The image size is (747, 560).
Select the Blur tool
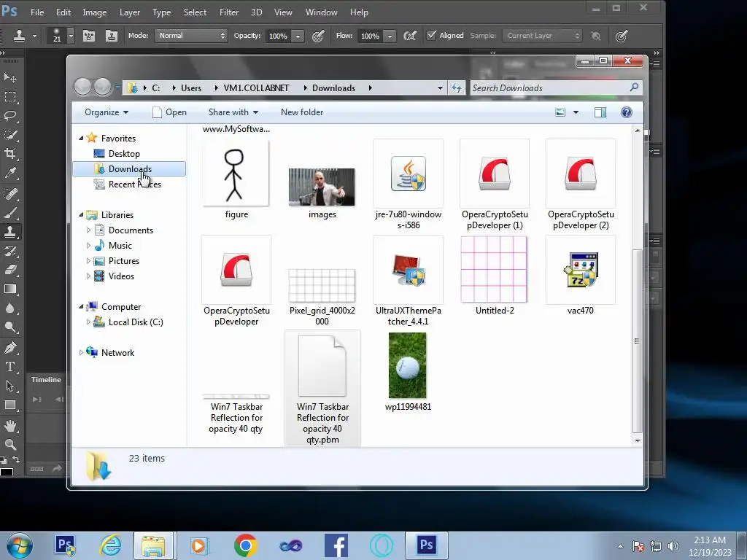[10, 308]
